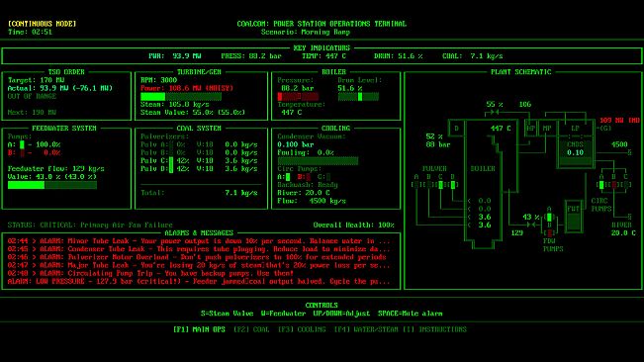Click the [CONTINUOUS MODE] label
This screenshot has width=644, height=362.
[x=42, y=24]
